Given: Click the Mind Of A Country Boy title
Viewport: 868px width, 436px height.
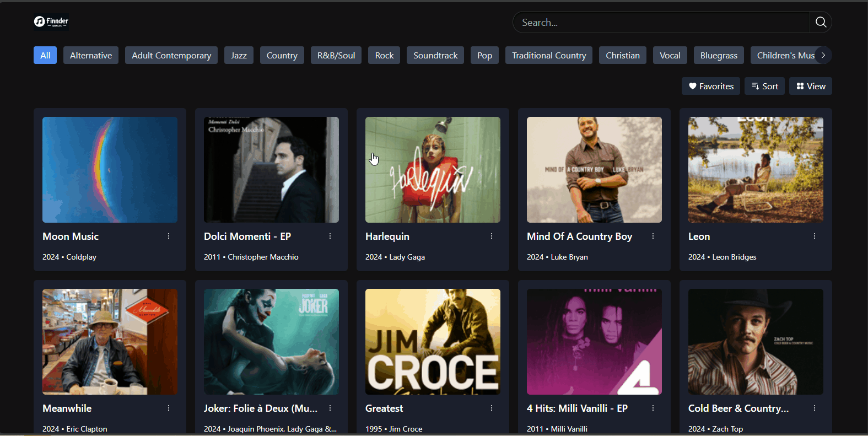Looking at the screenshot, I should click(579, 236).
